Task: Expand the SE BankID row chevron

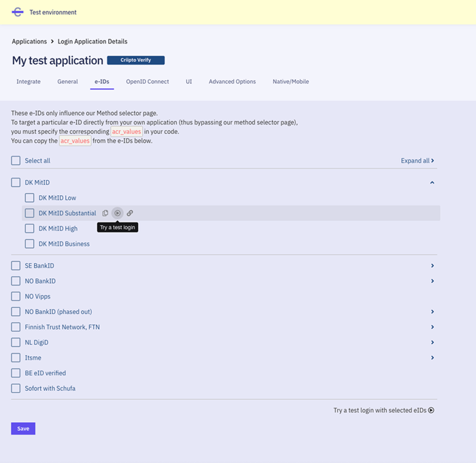Action: point(432,266)
